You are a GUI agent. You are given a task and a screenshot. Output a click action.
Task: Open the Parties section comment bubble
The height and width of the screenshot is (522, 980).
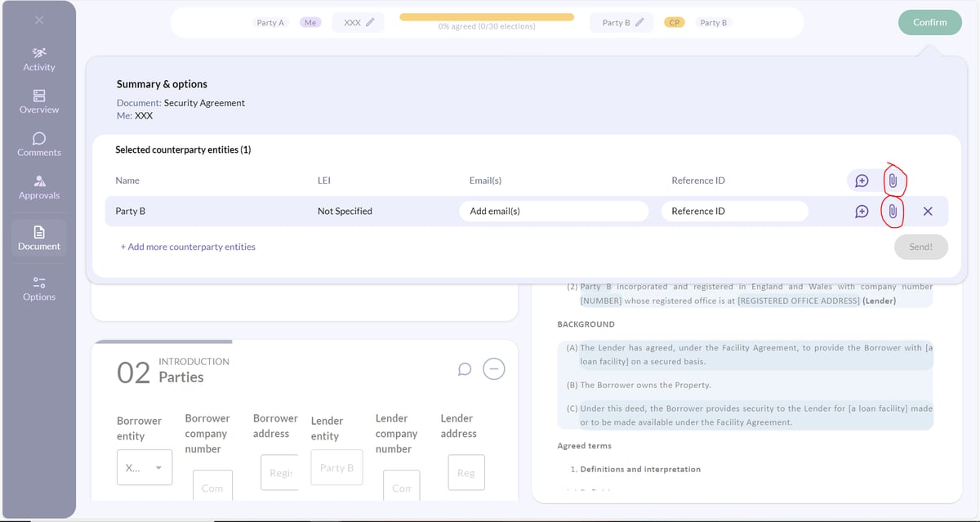465,369
